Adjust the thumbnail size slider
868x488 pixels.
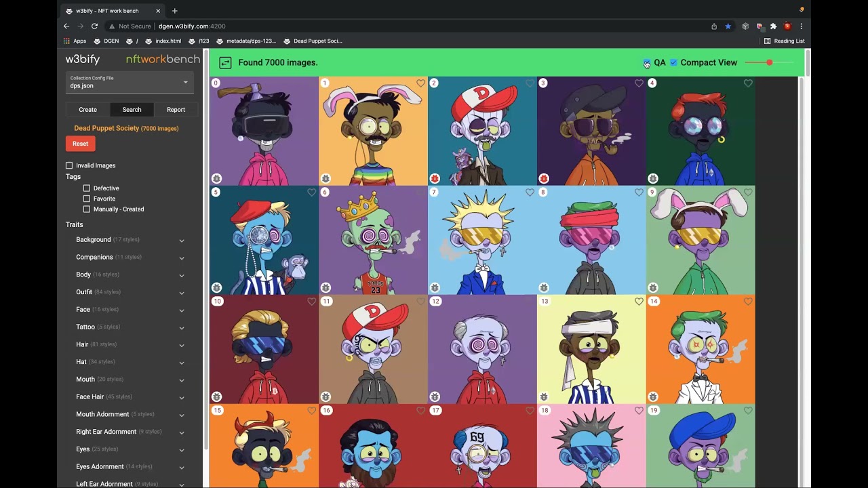point(769,63)
